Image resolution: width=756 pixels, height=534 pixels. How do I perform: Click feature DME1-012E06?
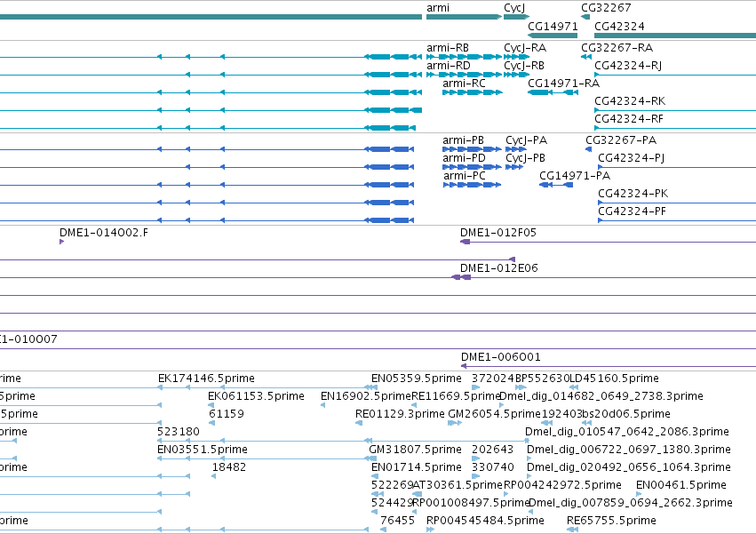pyautogui.click(x=499, y=268)
